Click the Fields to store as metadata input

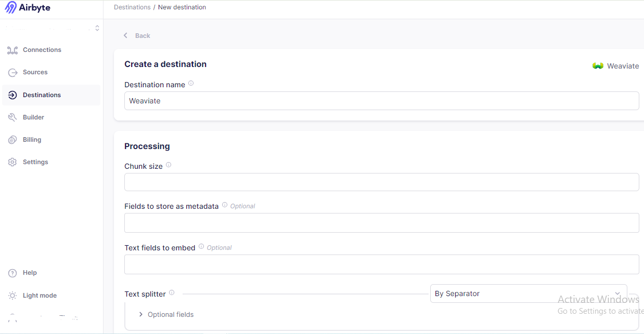[x=381, y=222]
